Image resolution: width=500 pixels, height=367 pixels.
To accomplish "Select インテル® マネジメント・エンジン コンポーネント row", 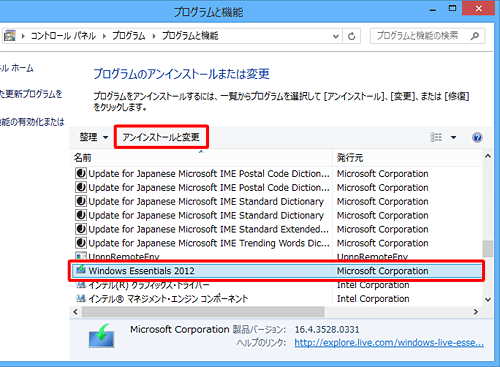I will coord(277,299).
